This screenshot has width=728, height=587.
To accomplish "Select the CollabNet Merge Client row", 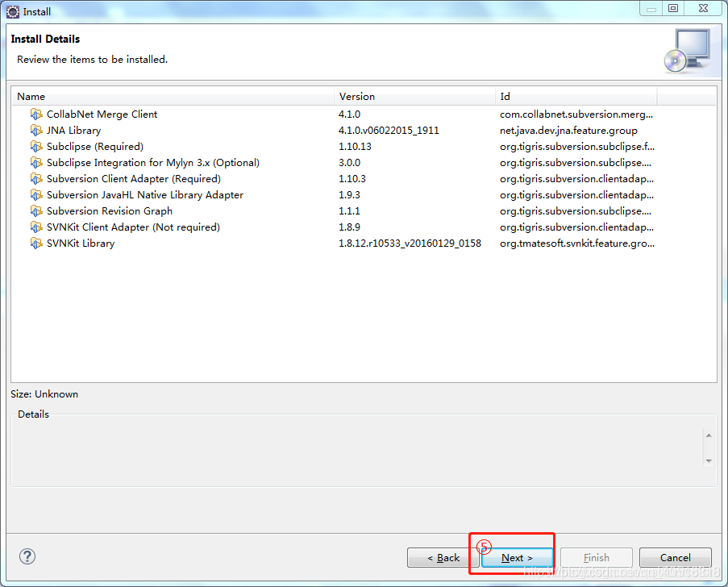I will pos(364,114).
